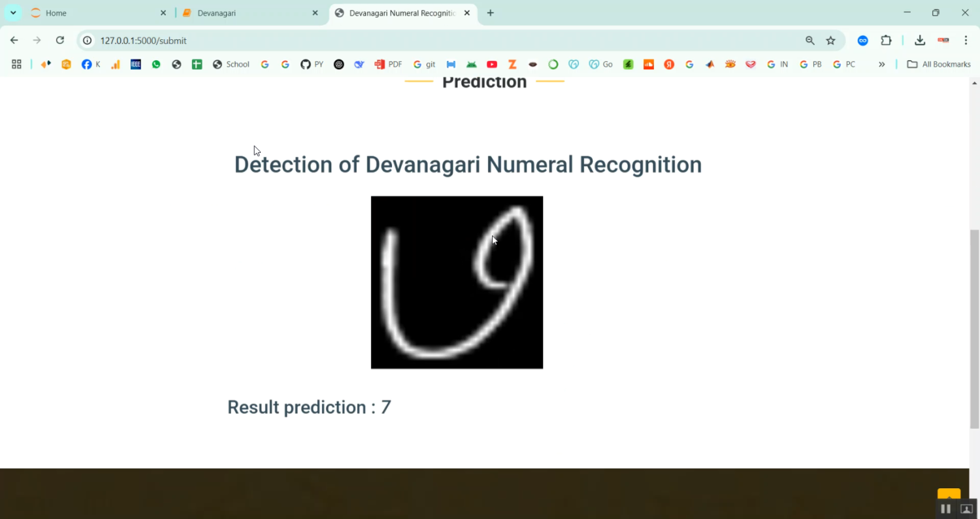Open the Google Sheets bookmark icon
The image size is (980, 519).
197,64
